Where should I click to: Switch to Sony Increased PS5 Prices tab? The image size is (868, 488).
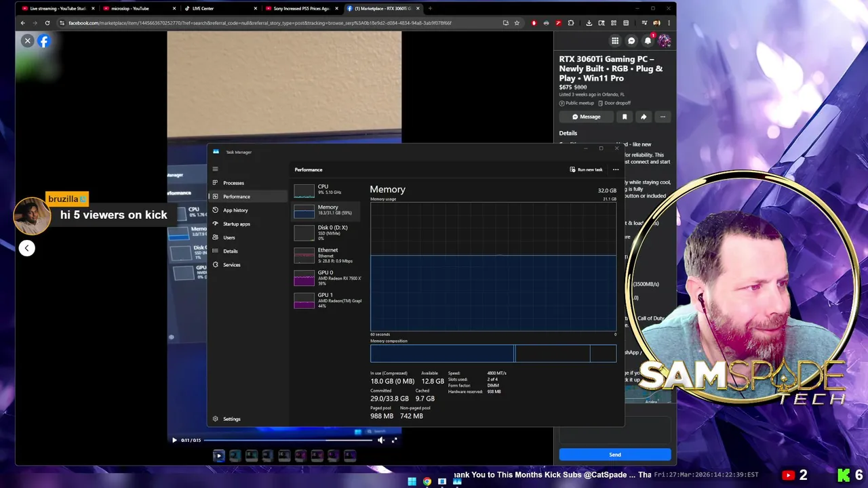click(302, 9)
